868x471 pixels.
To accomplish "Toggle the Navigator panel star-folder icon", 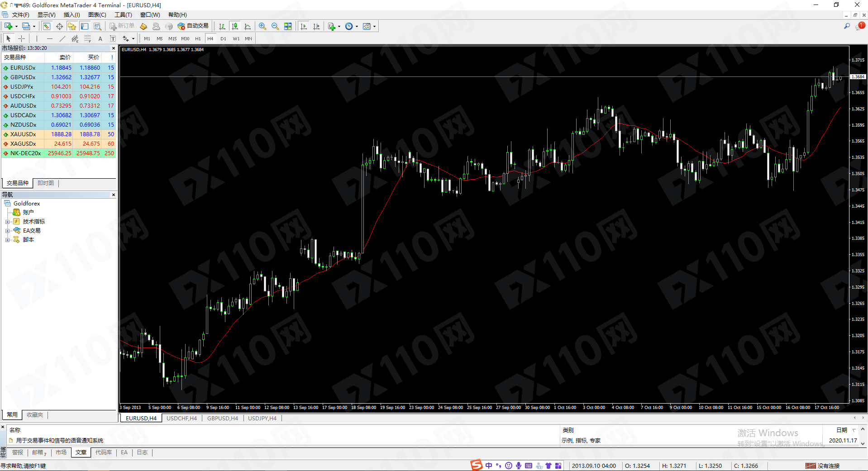I will pyautogui.click(x=72, y=26).
